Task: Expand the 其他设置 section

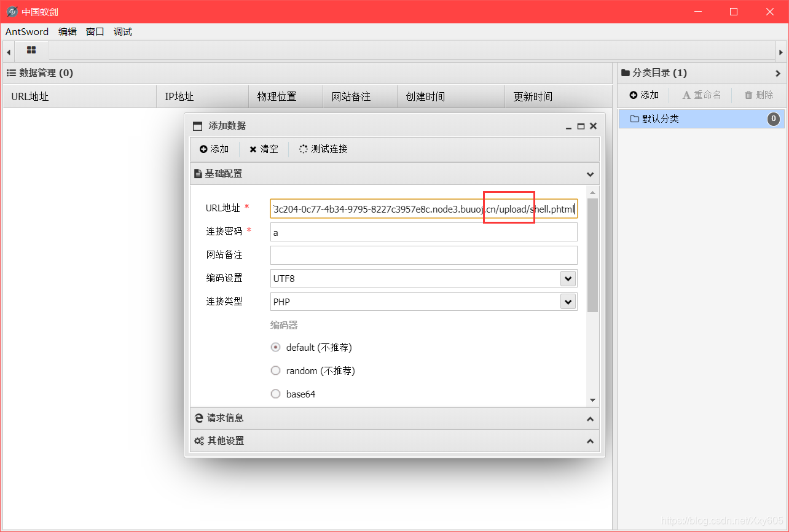Action: click(x=590, y=441)
